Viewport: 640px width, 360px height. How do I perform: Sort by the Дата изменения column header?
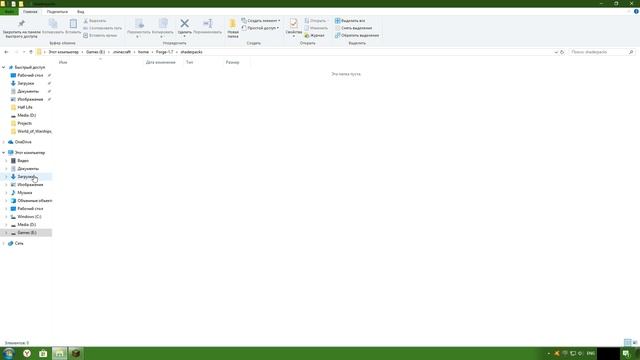[x=160, y=62]
